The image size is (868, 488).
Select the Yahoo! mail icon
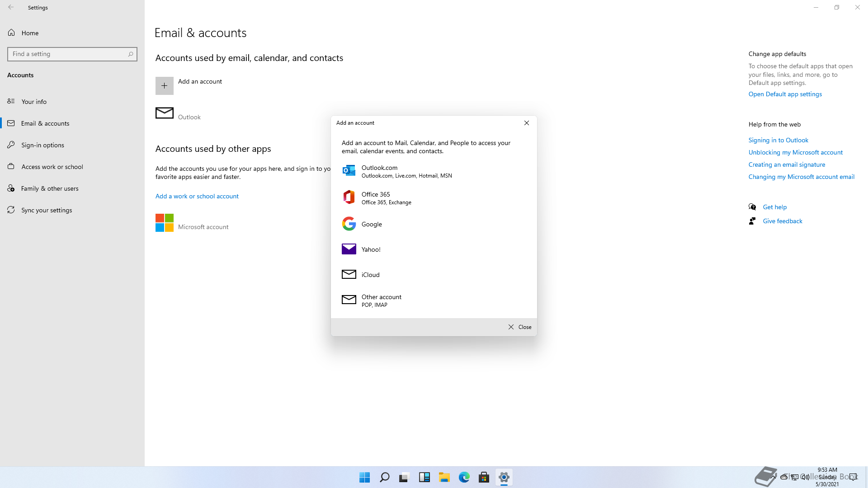coord(349,249)
